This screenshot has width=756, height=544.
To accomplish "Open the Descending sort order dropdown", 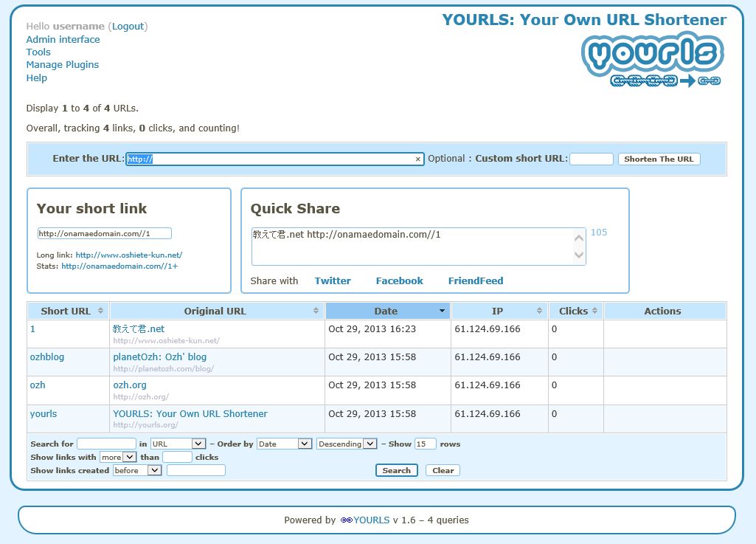I will tap(347, 444).
